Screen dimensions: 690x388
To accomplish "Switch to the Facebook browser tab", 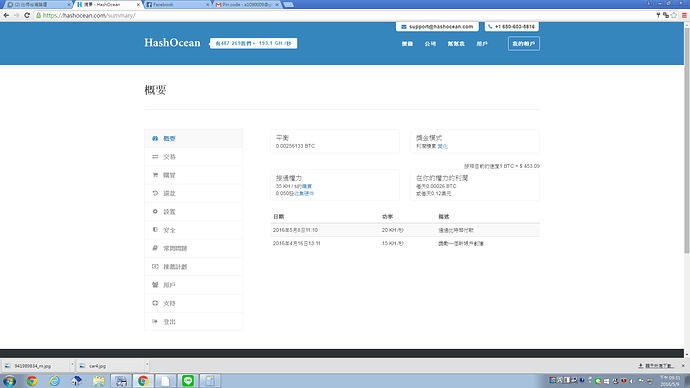I will [178, 4].
